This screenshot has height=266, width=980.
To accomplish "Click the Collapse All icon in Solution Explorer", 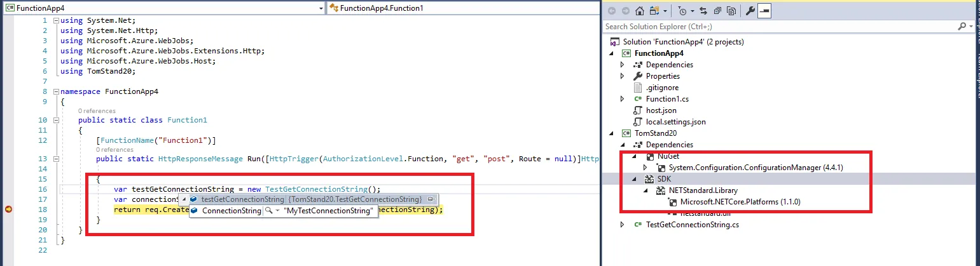I will click(x=717, y=11).
